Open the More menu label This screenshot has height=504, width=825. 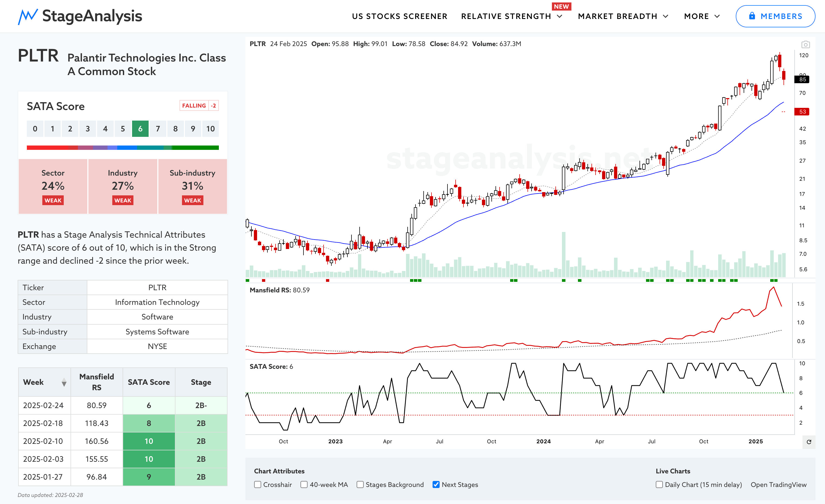(696, 16)
